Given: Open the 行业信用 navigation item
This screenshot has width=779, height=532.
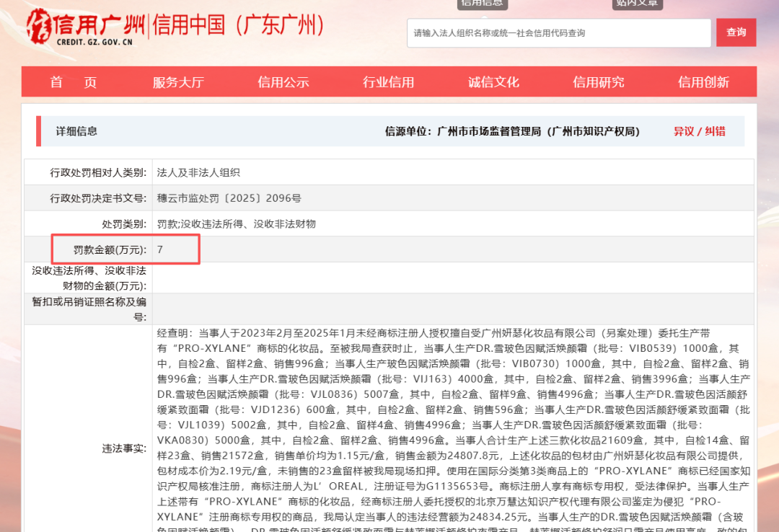Looking at the screenshot, I should coord(389,82).
